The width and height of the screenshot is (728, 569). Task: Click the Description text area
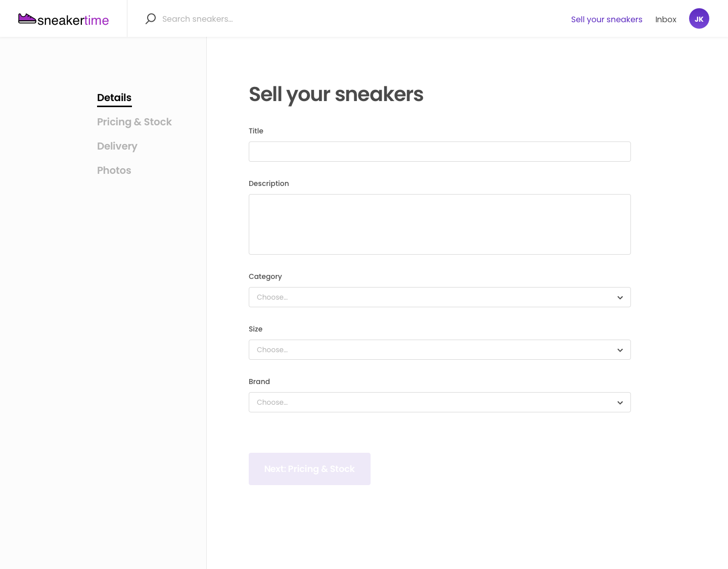click(439, 224)
